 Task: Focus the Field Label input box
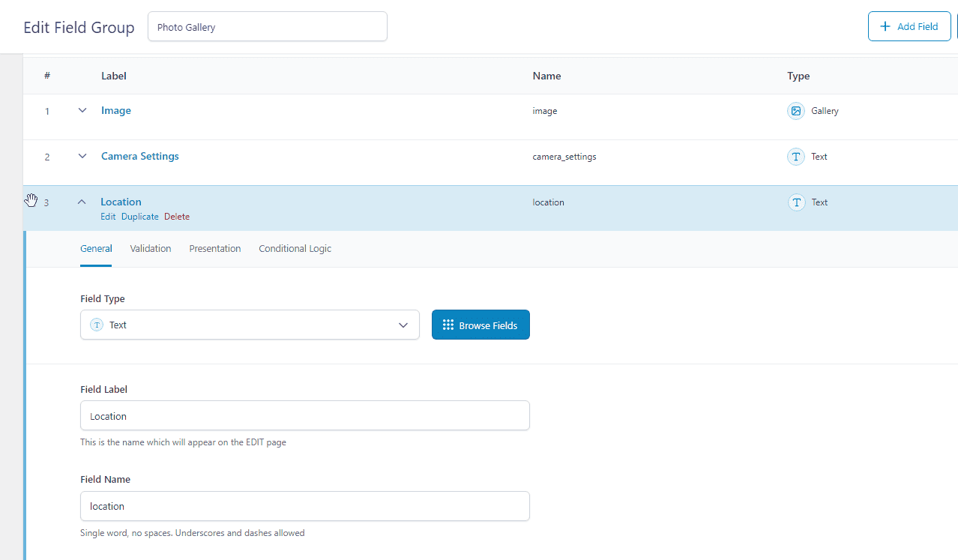(304, 416)
